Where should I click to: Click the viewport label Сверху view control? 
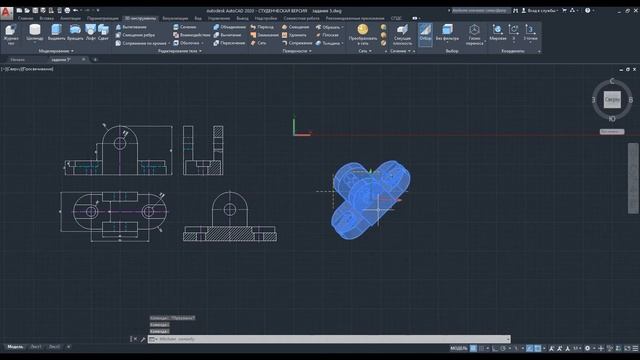pos(13,69)
